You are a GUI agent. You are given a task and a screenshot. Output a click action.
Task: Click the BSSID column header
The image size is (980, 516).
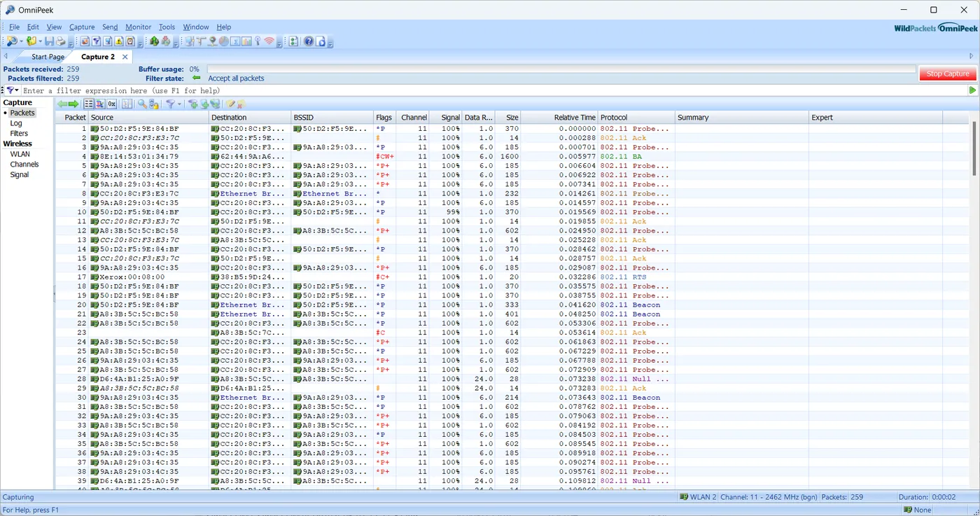[x=332, y=118]
